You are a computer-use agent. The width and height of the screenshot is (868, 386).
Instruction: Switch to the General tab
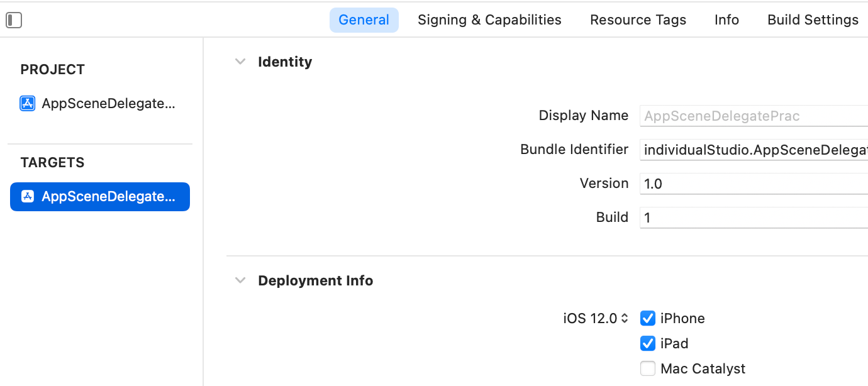click(364, 19)
